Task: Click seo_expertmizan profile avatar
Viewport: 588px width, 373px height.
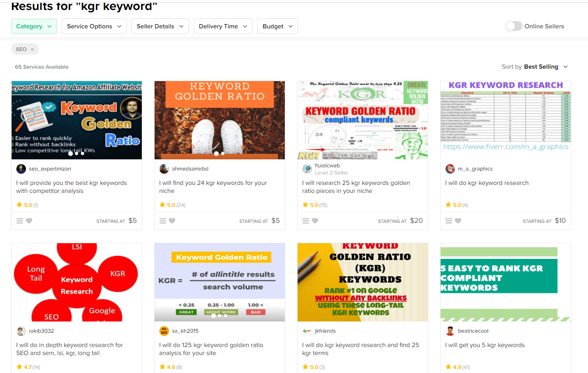Action: [21, 169]
